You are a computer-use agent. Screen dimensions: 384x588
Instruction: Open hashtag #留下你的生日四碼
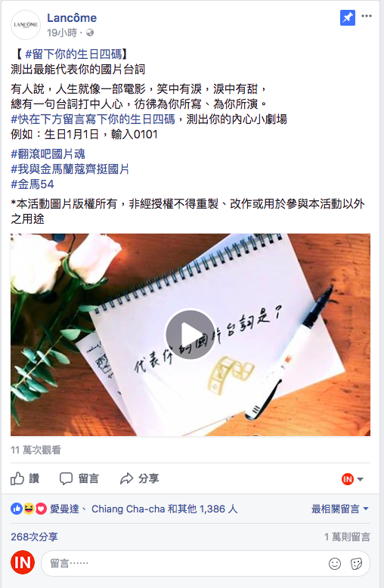[x=74, y=54]
